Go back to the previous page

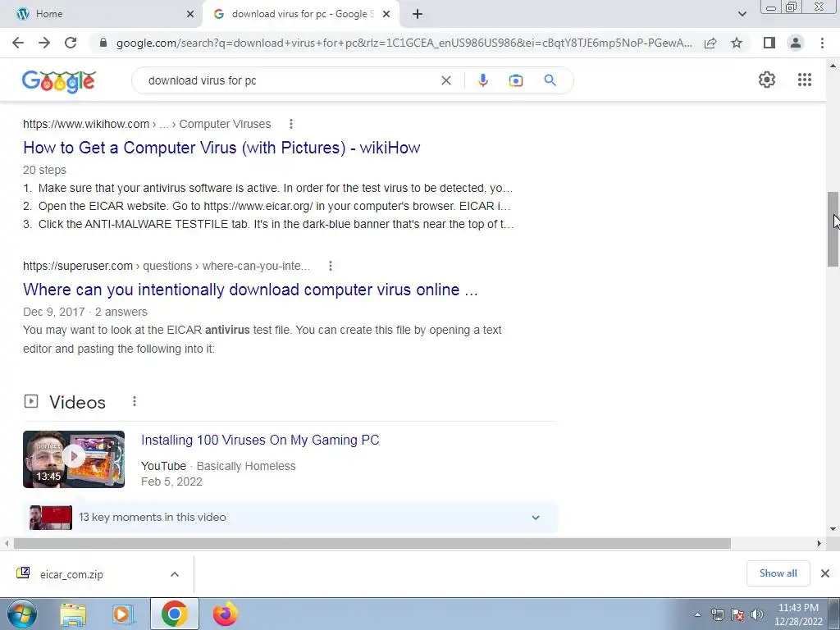(x=18, y=43)
